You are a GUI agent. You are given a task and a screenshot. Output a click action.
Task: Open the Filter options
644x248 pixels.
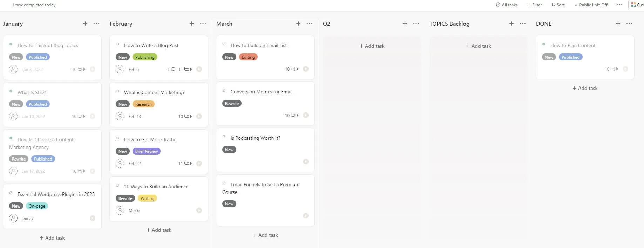click(x=534, y=5)
